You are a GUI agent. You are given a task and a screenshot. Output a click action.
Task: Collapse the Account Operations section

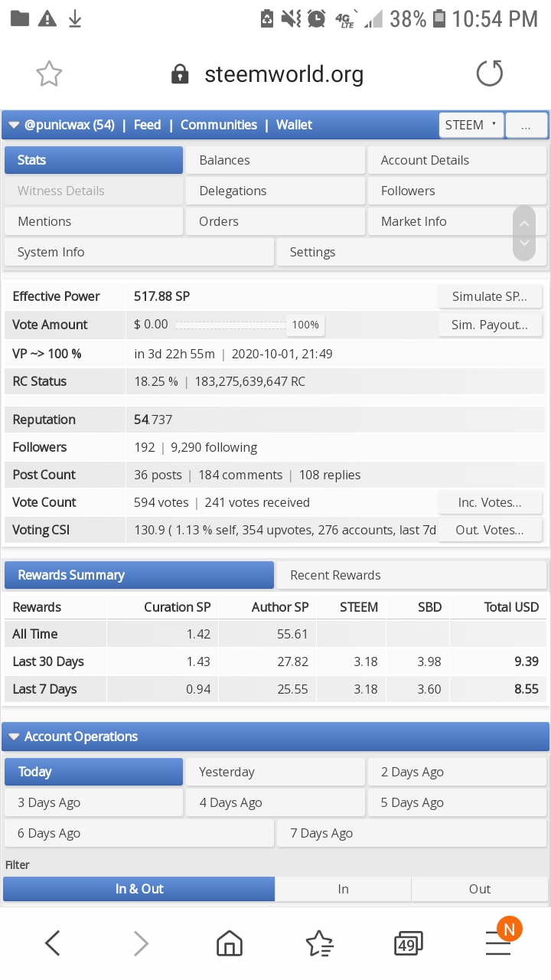14,737
